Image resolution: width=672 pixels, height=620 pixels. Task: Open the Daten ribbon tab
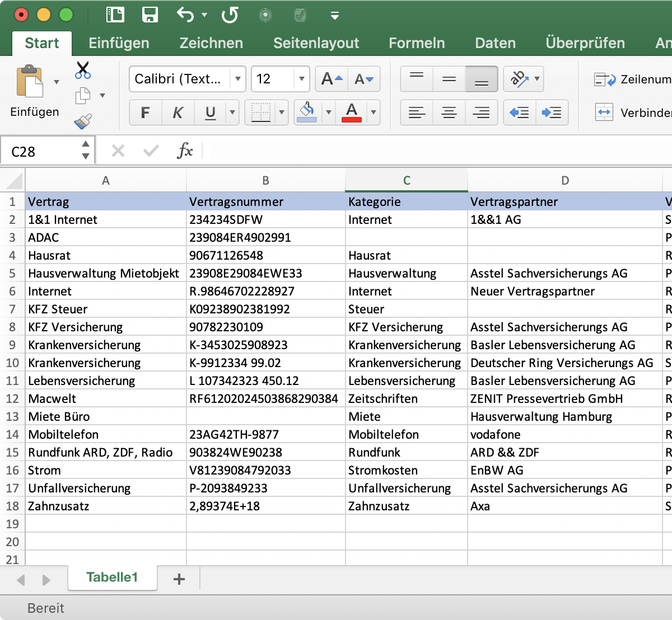click(x=496, y=43)
